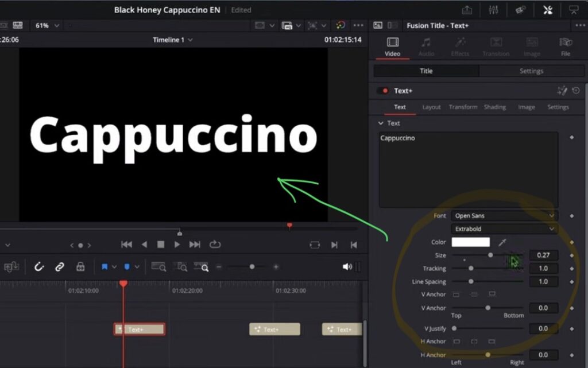Open the Open Sans font dropdown
The height and width of the screenshot is (368, 588).
pyautogui.click(x=504, y=215)
